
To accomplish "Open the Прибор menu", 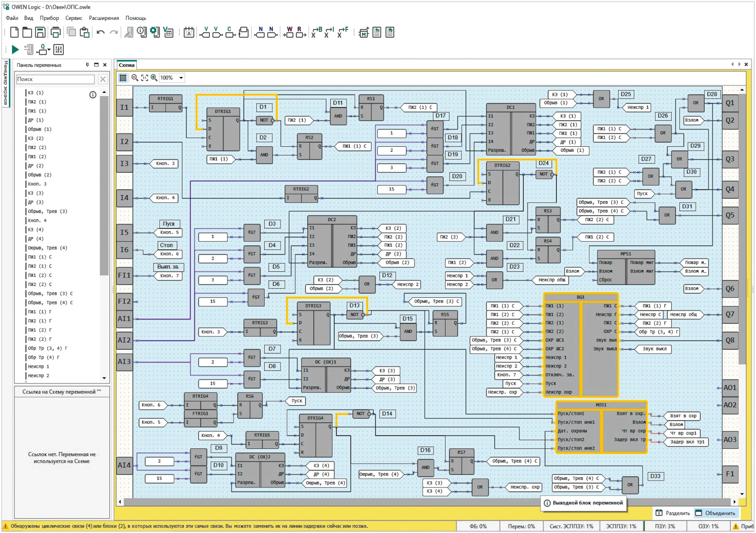I will [x=49, y=18].
